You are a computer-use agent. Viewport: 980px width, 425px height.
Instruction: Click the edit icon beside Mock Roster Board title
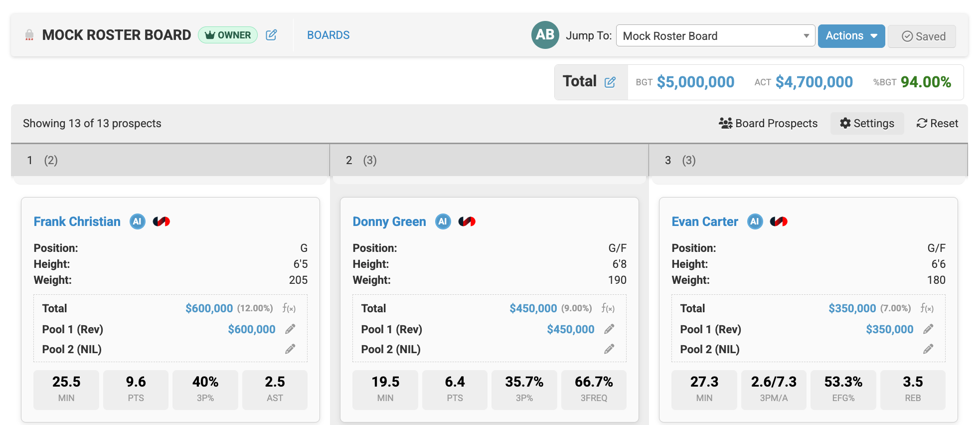pos(271,35)
